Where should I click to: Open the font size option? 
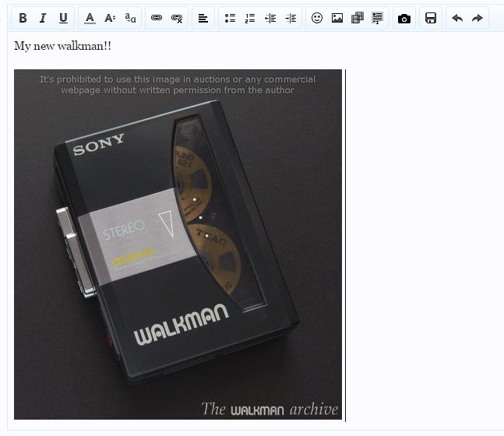click(x=110, y=18)
